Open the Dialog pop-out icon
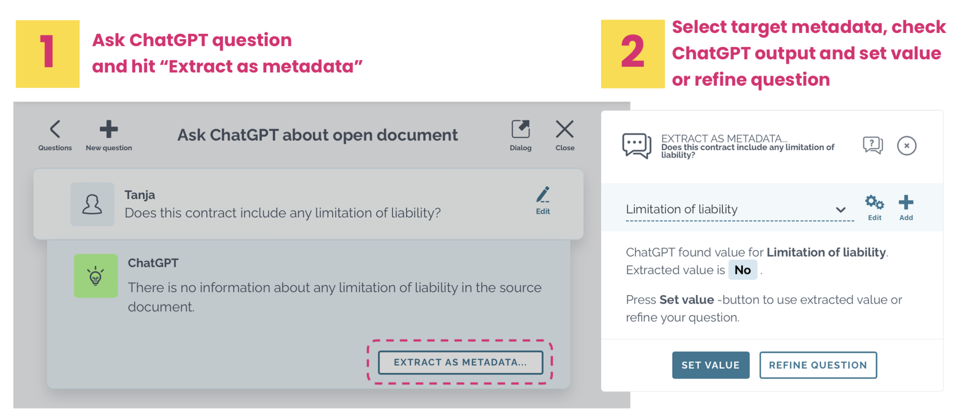The height and width of the screenshot is (416, 980). [x=520, y=136]
